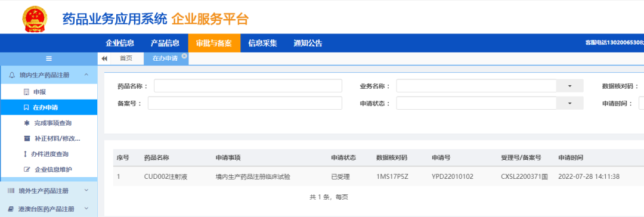Click the 数据核对码 column header

click(391, 157)
